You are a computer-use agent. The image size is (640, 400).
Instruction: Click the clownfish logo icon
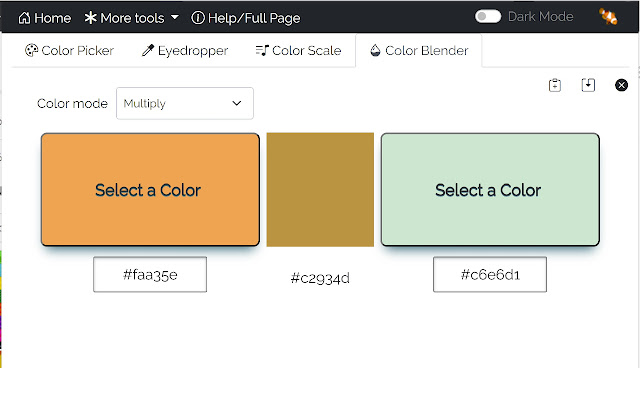(x=607, y=17)
